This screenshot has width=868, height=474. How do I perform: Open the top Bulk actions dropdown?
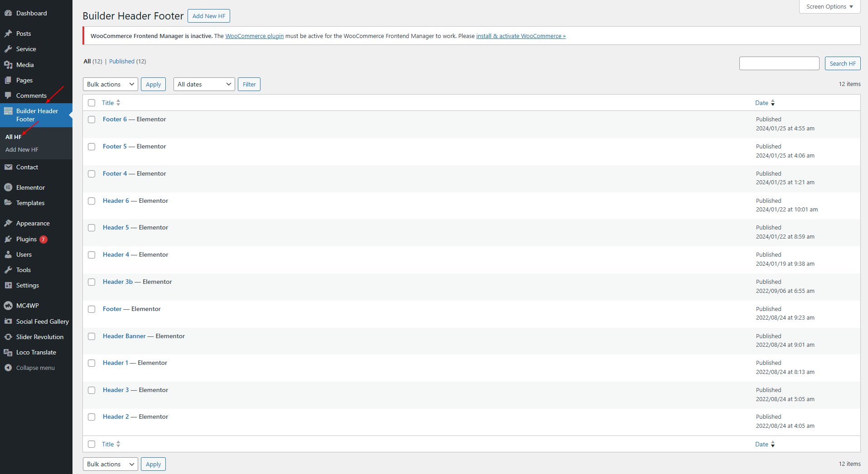[110, 84]
